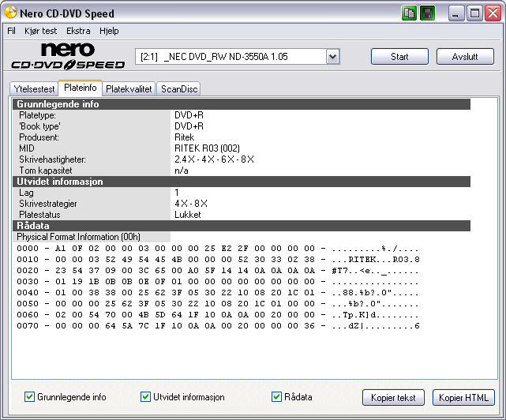Image resolution: width=506 pixels, height=420 pixels.
Task: Click the Nero CD-DVD Speed logo
Action: [67, 58]
